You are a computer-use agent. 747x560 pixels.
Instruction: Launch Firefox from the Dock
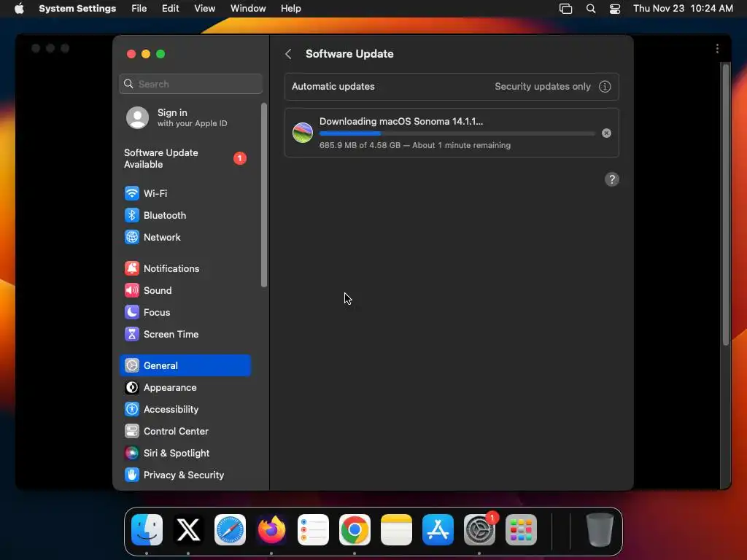click(271, 529)
